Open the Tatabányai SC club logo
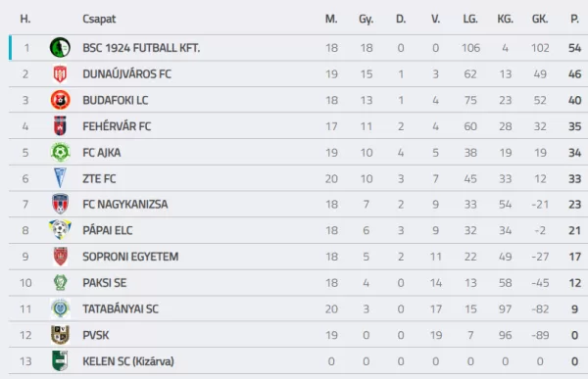Image resolution: width=588 pixels, height=379 pixels. 60,308
